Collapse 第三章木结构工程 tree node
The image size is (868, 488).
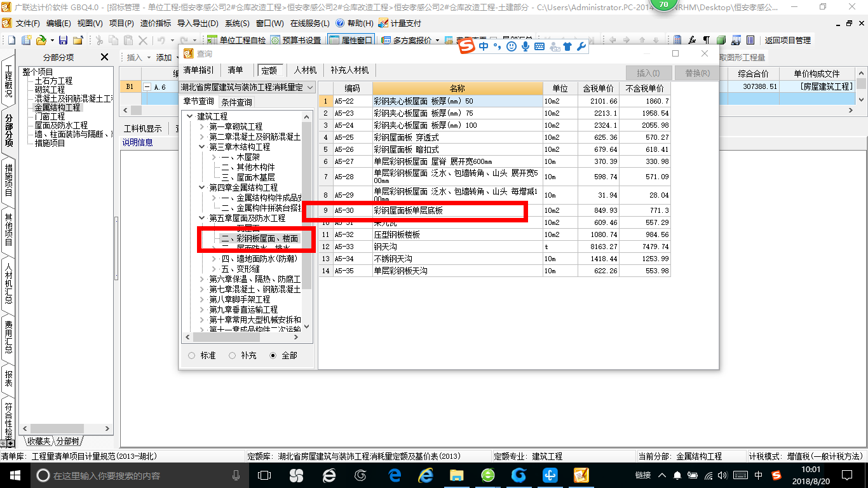[203, 147]
